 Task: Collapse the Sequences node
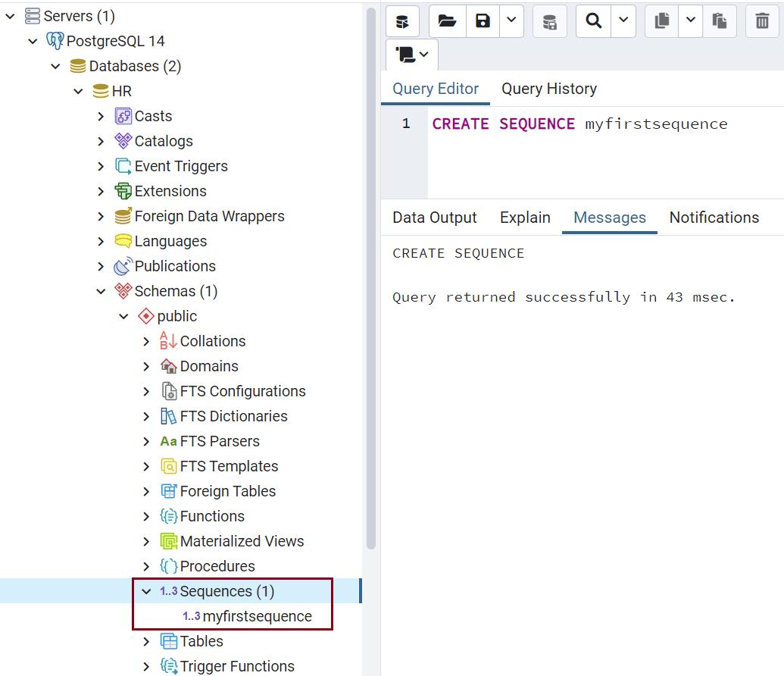coord(146,591)
